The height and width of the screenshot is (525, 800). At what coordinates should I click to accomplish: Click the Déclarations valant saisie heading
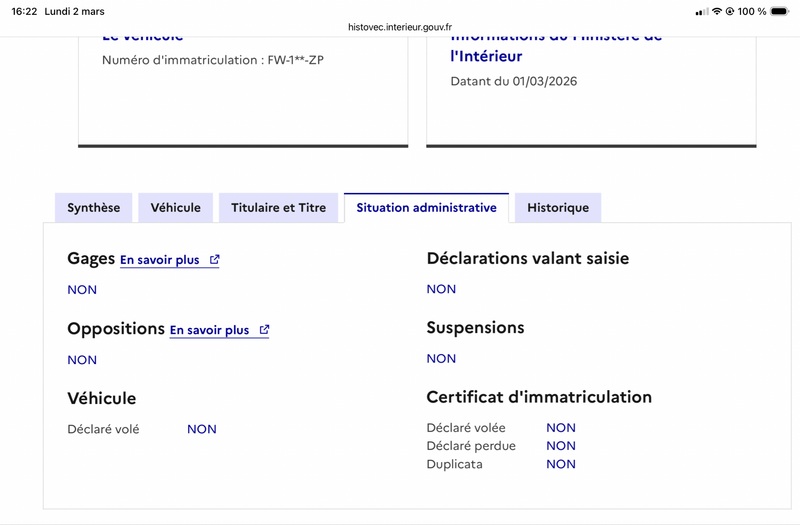click(528, 258)
